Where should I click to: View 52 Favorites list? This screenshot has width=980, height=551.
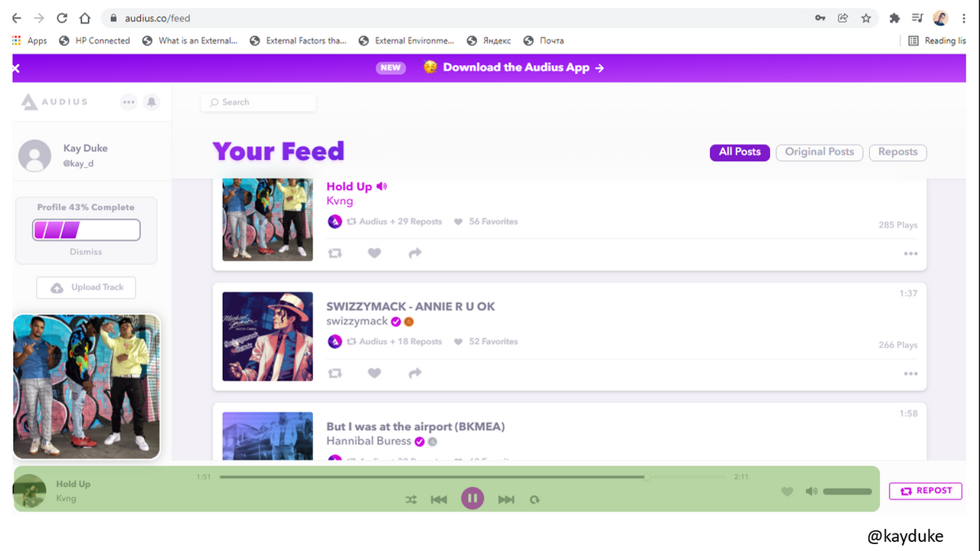pyautogui.click(x=486, y=341)
